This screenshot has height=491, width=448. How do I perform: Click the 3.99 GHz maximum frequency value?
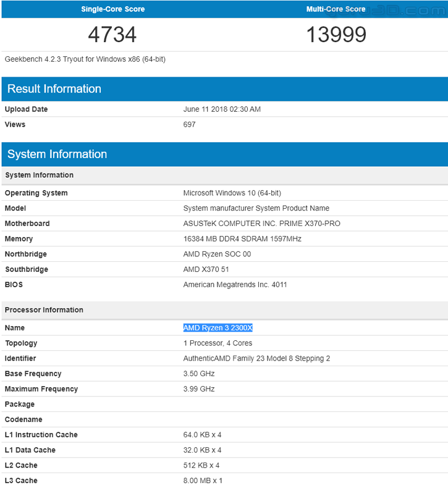pyautogui.click(x=199, y=389)
